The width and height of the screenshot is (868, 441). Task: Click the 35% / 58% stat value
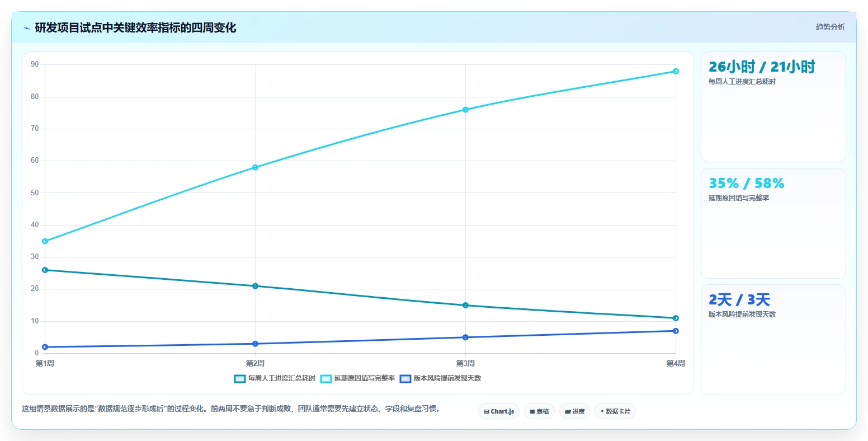coord(746,184)
